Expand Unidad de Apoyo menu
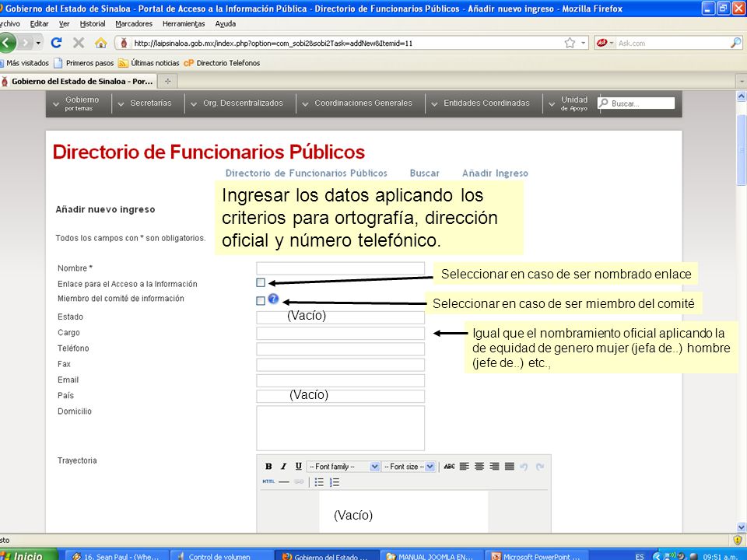The width and height of the screenshot is (747, 560). tap(568, 103)
